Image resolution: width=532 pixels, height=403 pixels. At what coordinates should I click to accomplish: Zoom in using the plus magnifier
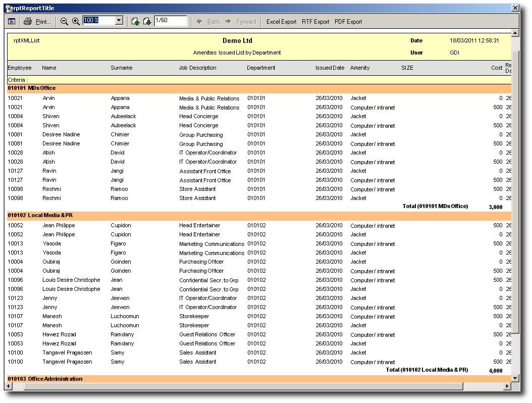click(76, 21)
